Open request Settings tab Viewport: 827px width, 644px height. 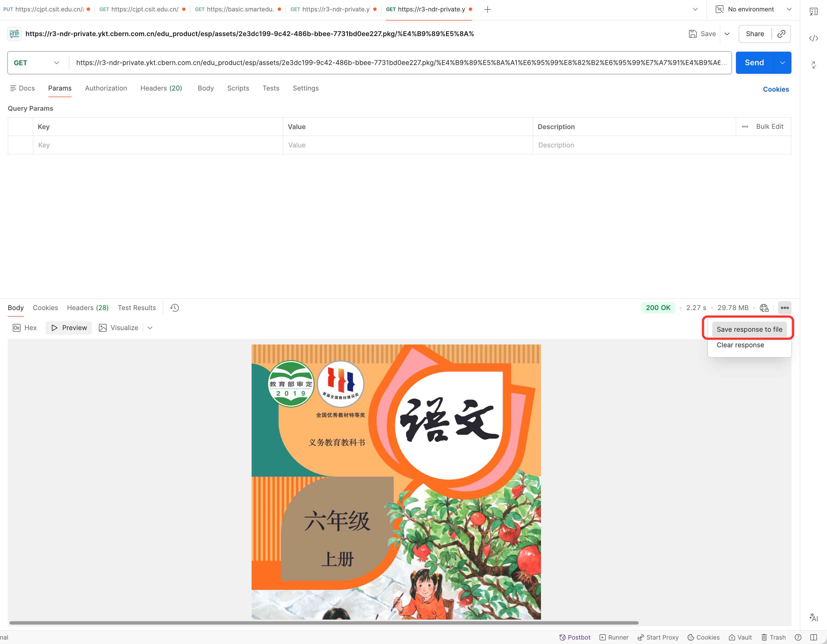coord(306,88)
